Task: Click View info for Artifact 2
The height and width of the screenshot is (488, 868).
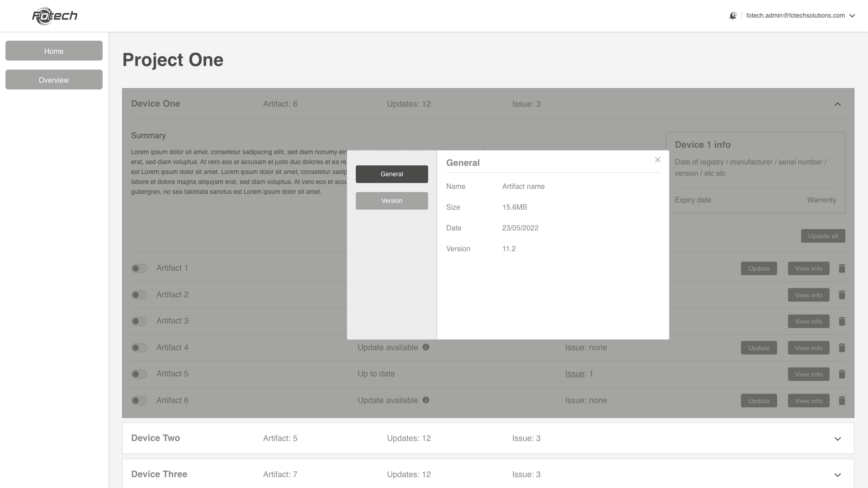Action: (808, 295)
